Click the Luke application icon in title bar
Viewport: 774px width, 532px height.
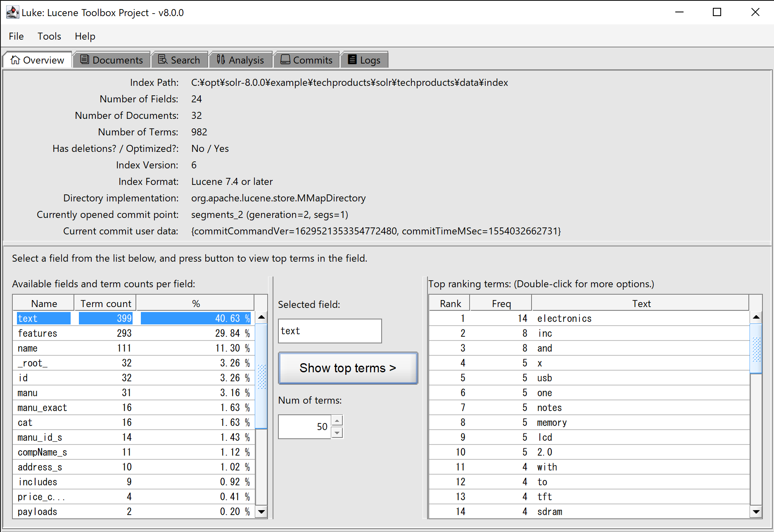click(12, 12)
